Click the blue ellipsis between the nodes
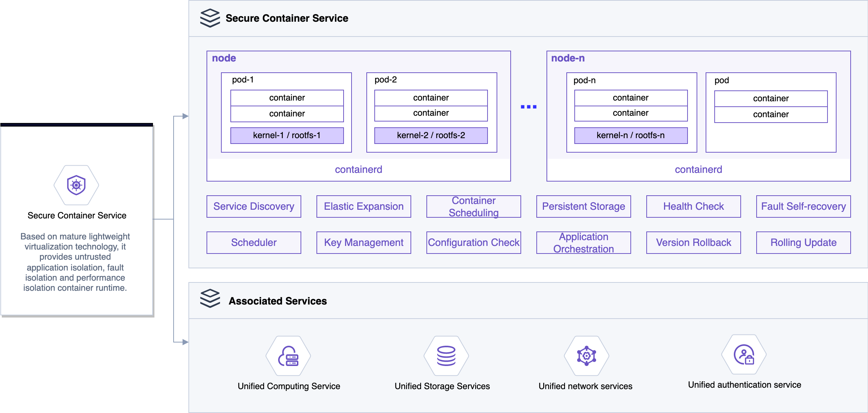This screenshot has width=868, height=413. (528, 107)
